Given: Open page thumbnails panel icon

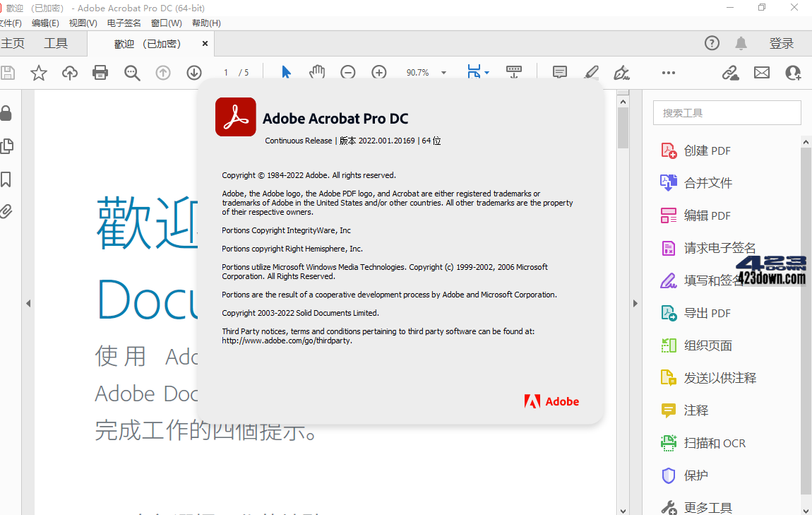Looking at the screenshot, I should click(x=7, y=146).
